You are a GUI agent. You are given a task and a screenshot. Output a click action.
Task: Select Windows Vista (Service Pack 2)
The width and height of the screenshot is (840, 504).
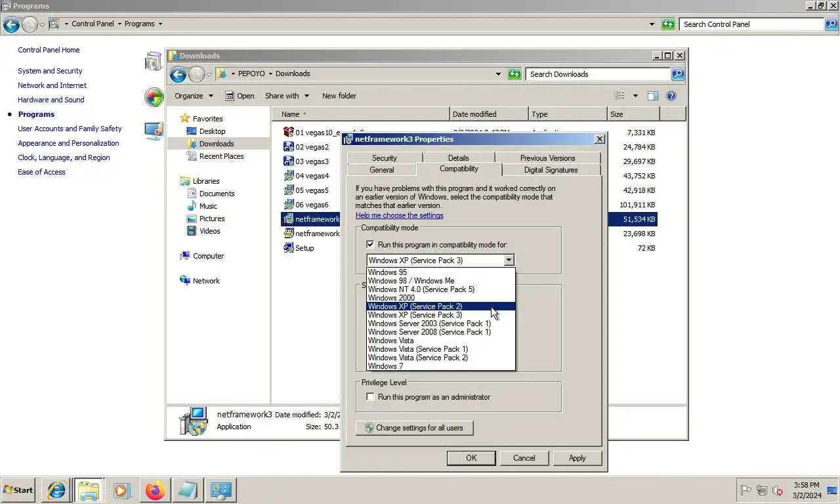click(x=441, y=358)
